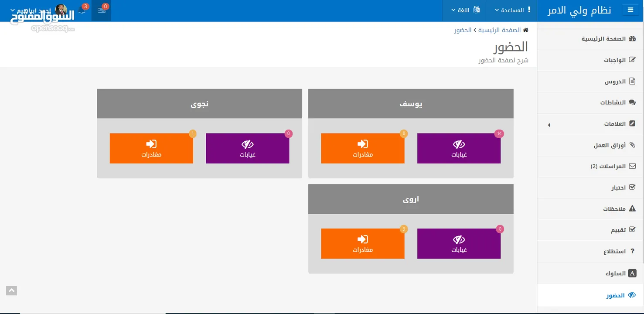Open استطلاع sidebar item
This screenshot has height=314, width=644.
[591, 251]
